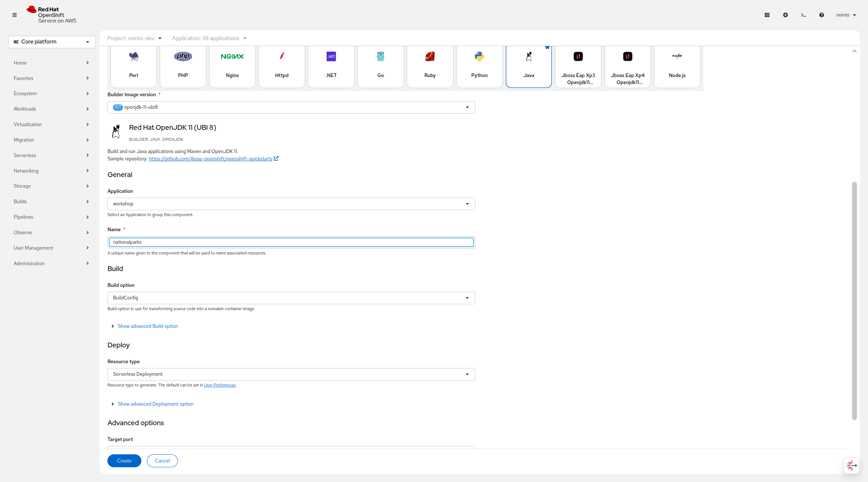Select the Java builder image card
This screenshot has height=482, width=868.
point(529,67)
